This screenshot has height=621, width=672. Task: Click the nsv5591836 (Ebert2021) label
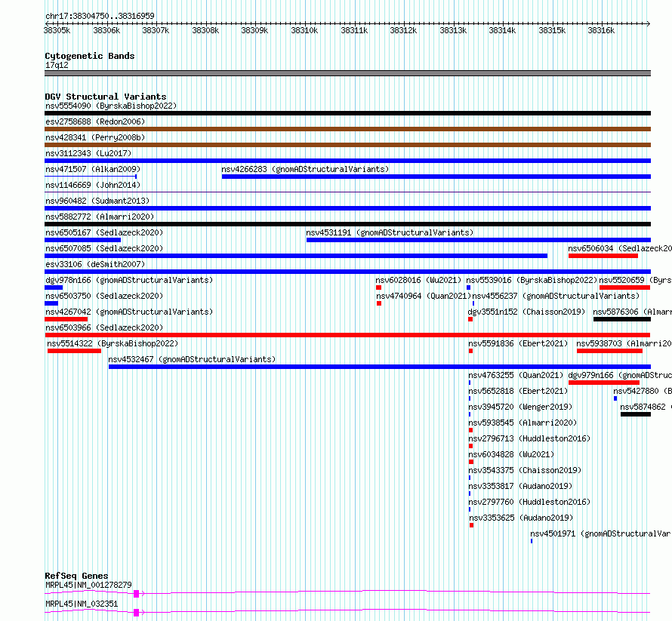pos(518,343)
